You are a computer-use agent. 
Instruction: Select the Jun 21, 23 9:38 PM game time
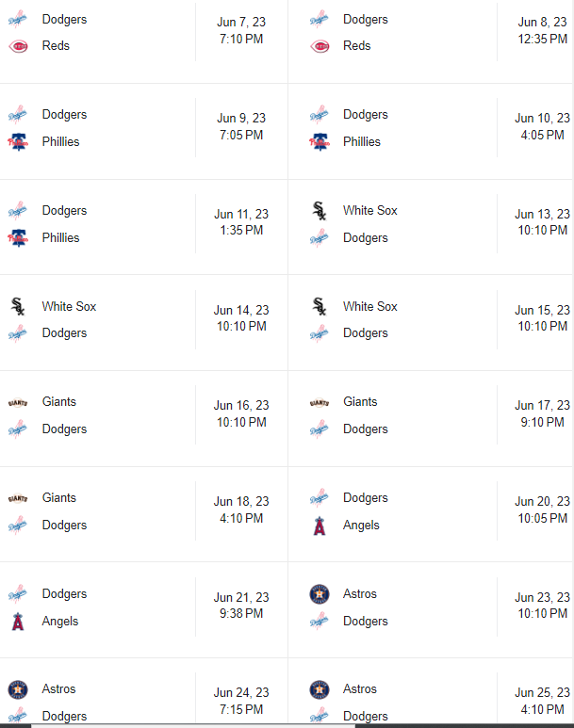pos(241,605)
